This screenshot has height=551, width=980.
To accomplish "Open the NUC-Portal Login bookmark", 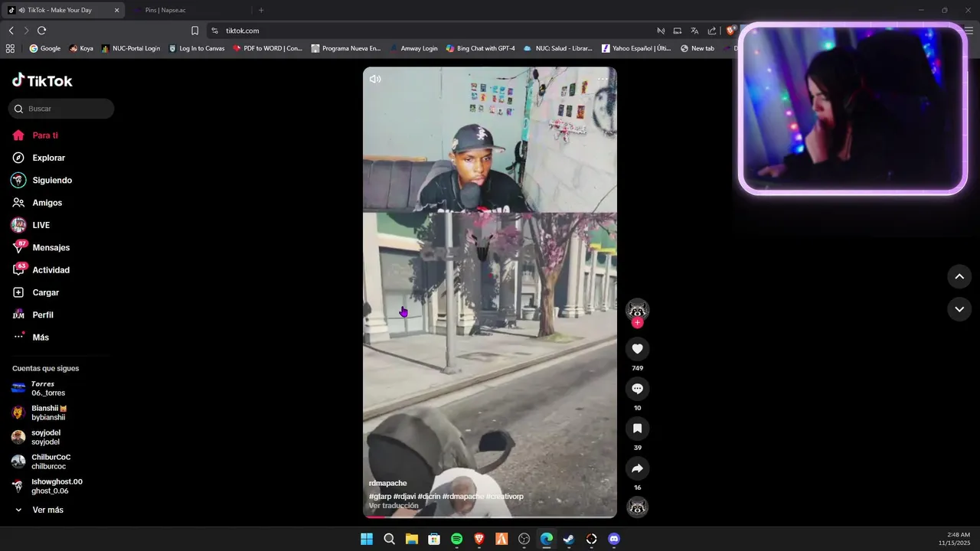I will 130,48.
